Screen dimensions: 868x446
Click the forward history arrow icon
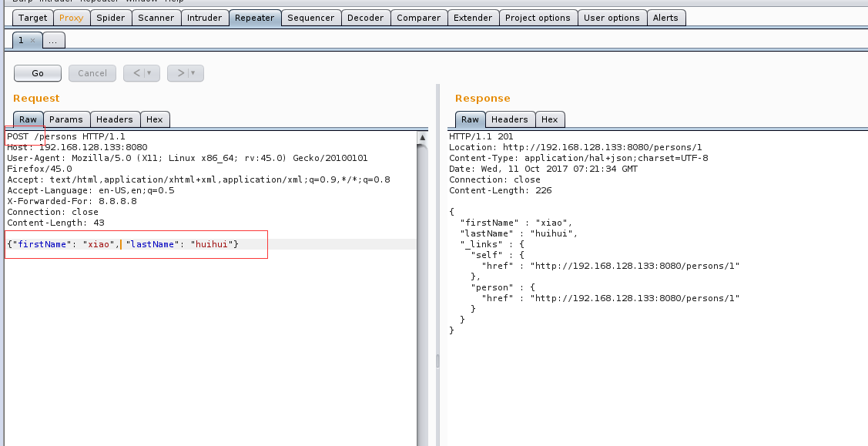(x=179, y=72)
